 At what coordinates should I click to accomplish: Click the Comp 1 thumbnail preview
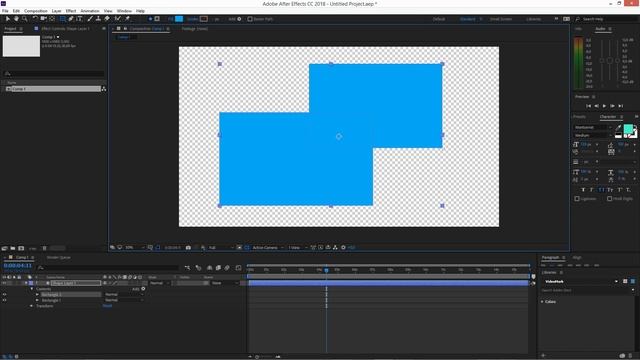coord(21,46)
